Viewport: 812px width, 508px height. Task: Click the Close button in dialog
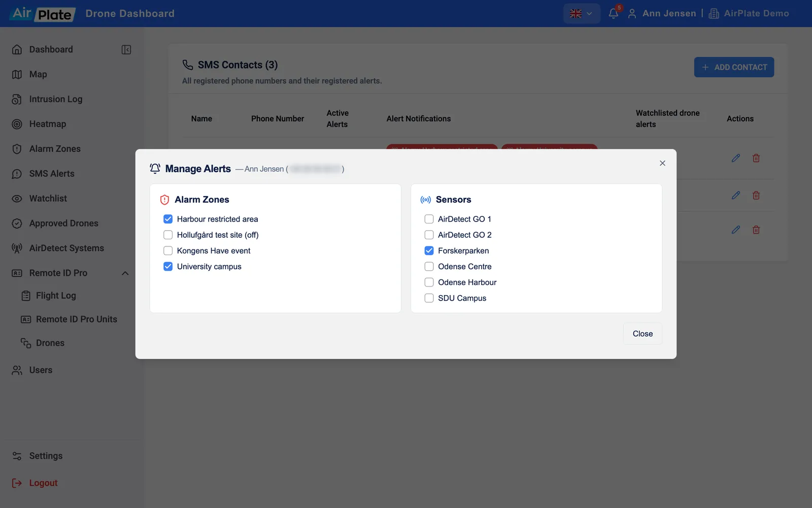(x=642, y=334)
